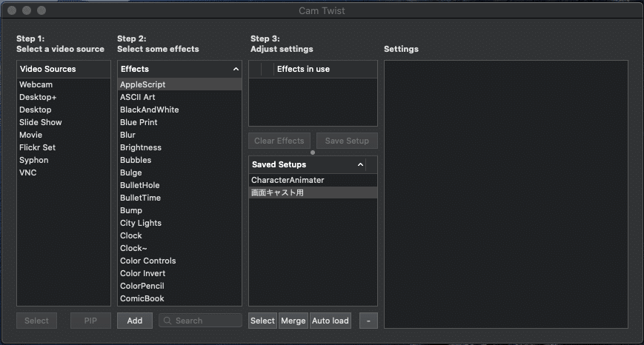Select the Syphon video source
This screenshot has height=345, width=644.
pyautogui.click(x=34, y=160)
